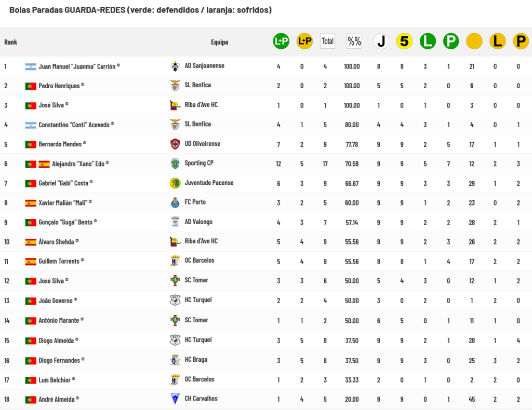Image resolution: width=532 pixels, height=410 pixels.
Task: Click the orange L column header icon
Action: (497, 41)
